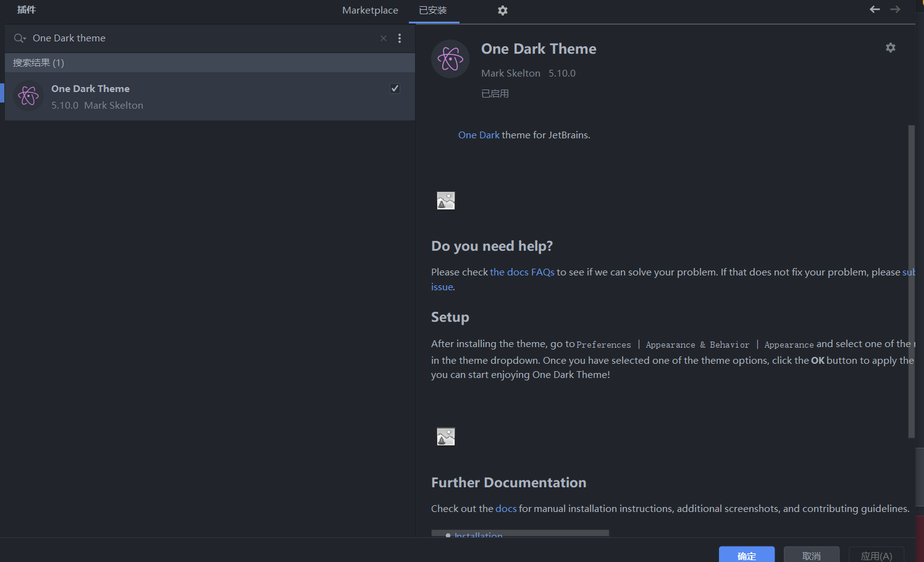924x562 pixels.
Task: Open the One Dark link in description
Action: (x=479, y=135)
